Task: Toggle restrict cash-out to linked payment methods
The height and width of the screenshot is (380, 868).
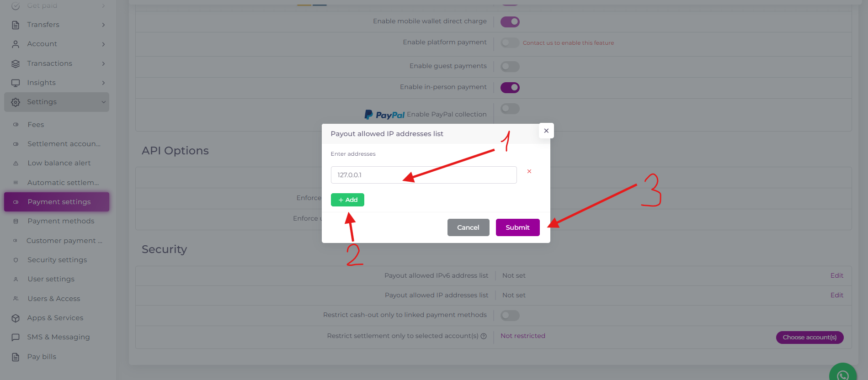Action: [x=510, y=315]
